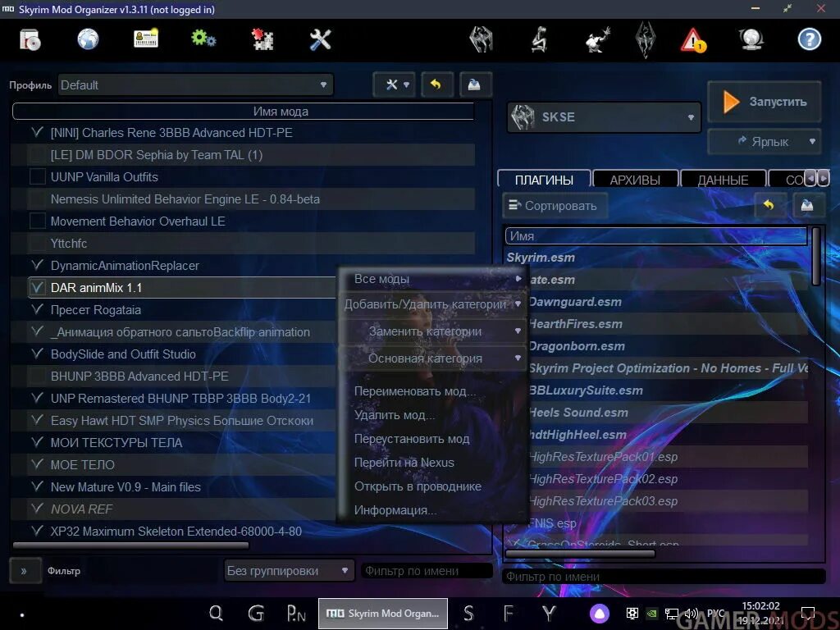Open the Ярлык shortcut dropdown
Viewport: 840px width, 630px height.
tap(765, 141)
